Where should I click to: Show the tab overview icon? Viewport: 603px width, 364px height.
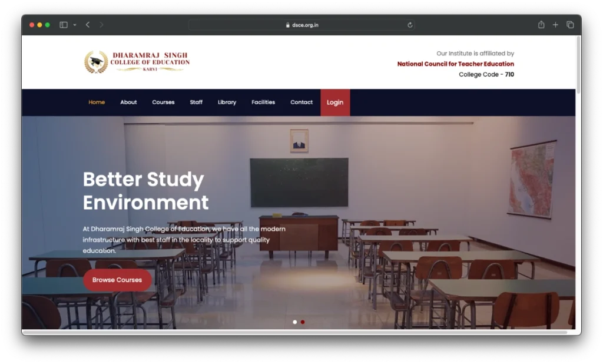570,25
